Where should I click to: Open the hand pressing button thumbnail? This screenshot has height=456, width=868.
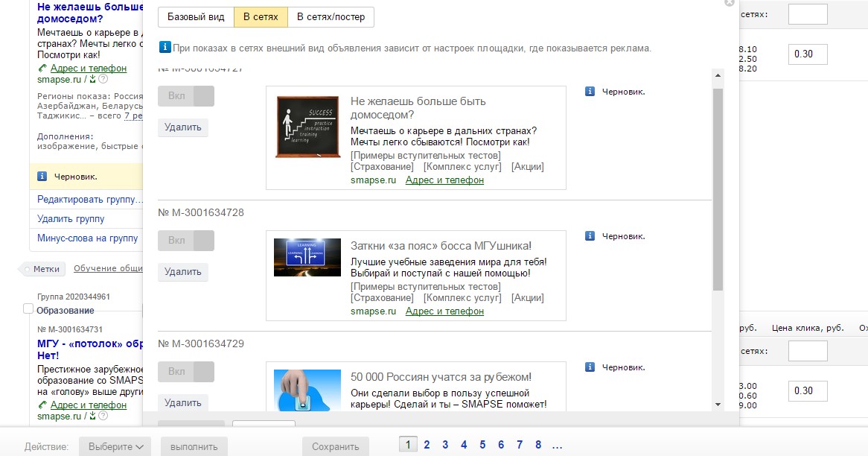[x=307, y=390]
